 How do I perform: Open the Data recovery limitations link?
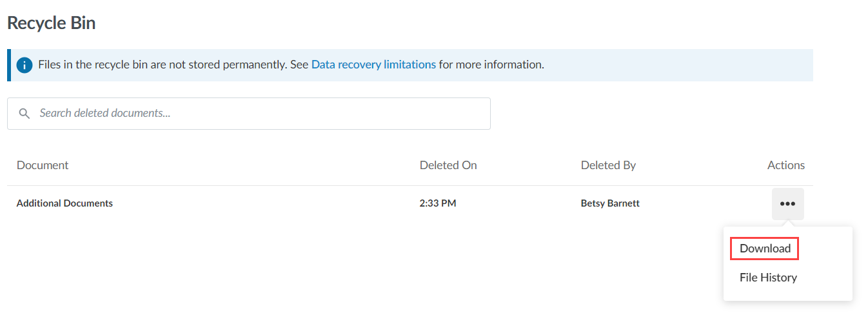[x=373, y=65]
